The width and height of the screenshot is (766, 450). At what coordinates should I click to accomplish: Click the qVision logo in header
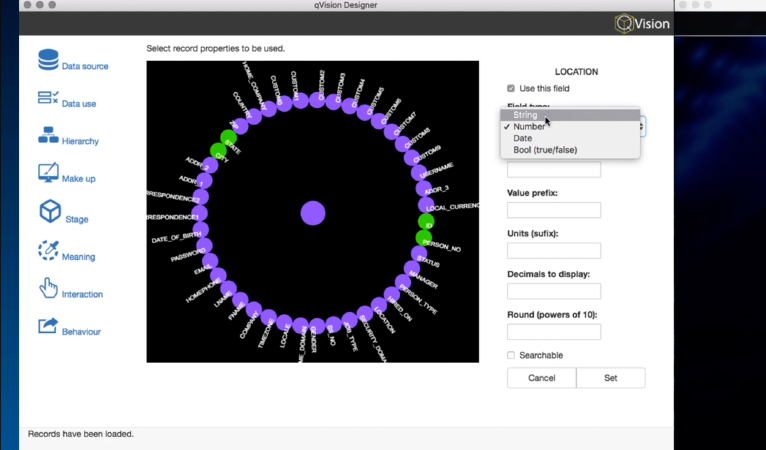click(x=642, y=23)
